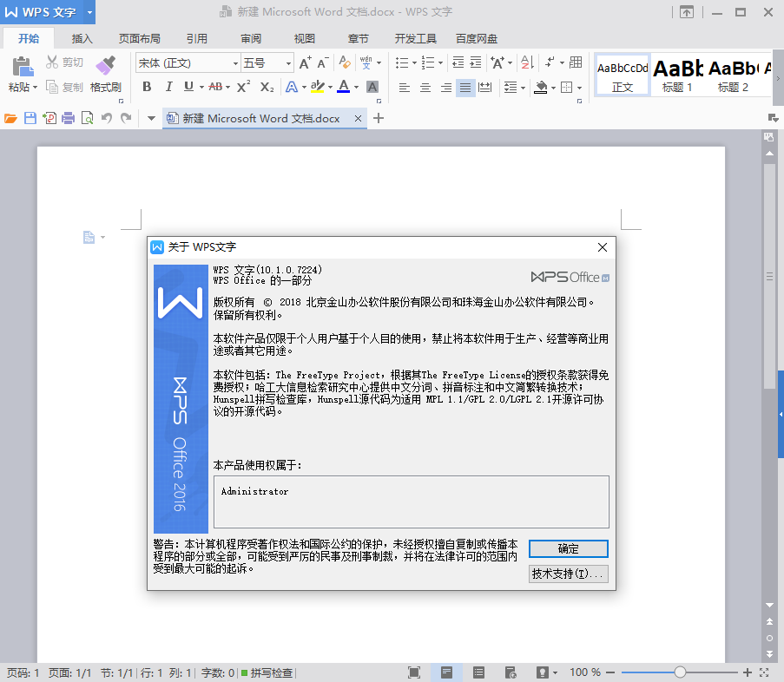Increase font size with the A+ icon
This screenshot has width=784, height=682.
click(305, 63)
